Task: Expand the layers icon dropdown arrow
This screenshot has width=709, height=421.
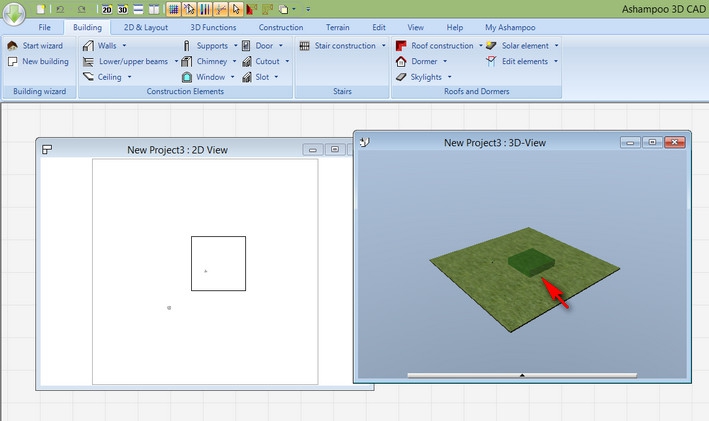Action: coord(294,9)
